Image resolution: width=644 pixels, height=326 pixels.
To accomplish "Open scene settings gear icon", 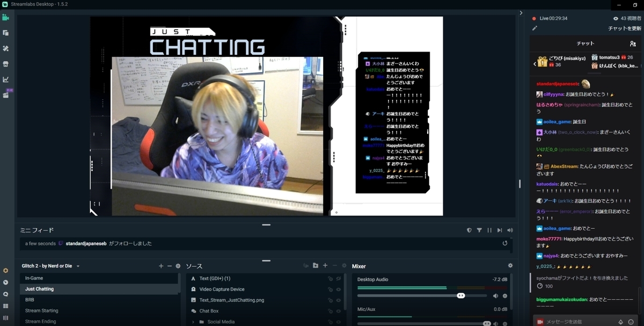I will 178,266.
